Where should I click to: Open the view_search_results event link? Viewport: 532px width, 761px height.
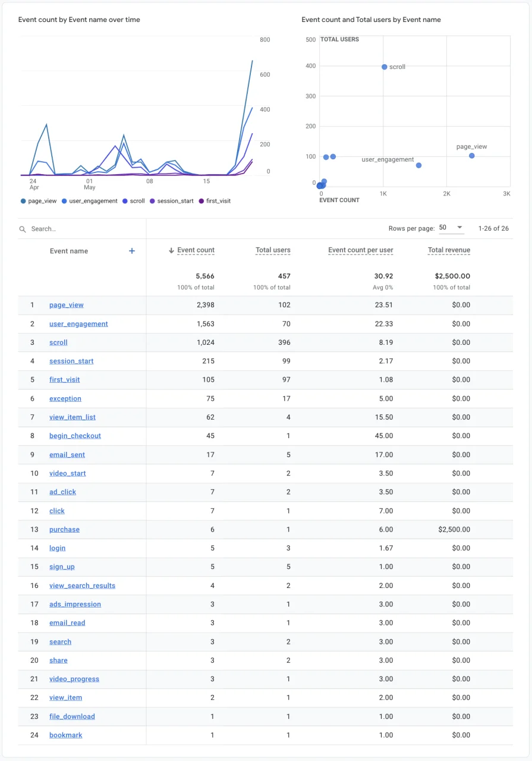(x=82, y=586)
